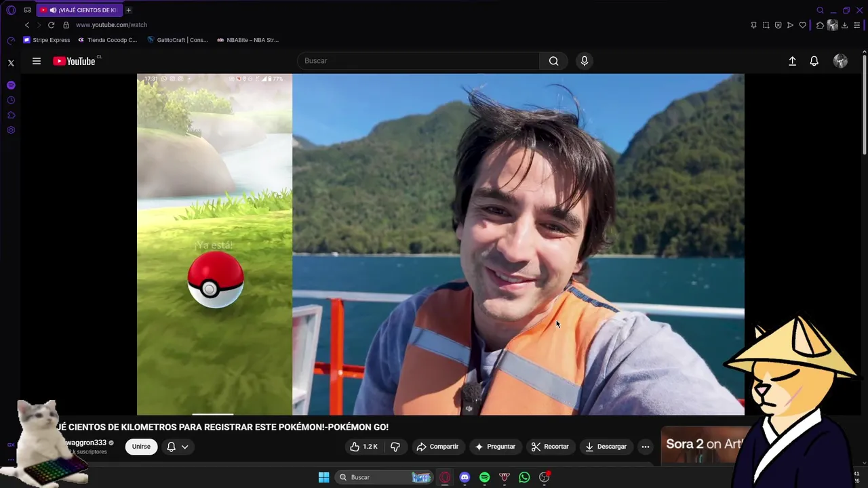Add page to bookmarks with heart icon
Image resolution: width=868 pixels, height=488 pixels.
[802, 25]
